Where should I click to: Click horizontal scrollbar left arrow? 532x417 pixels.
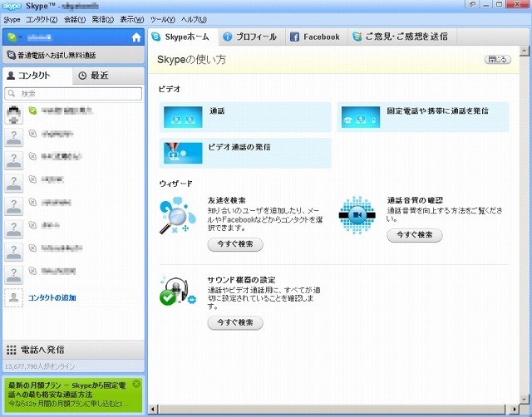[153, 409]
